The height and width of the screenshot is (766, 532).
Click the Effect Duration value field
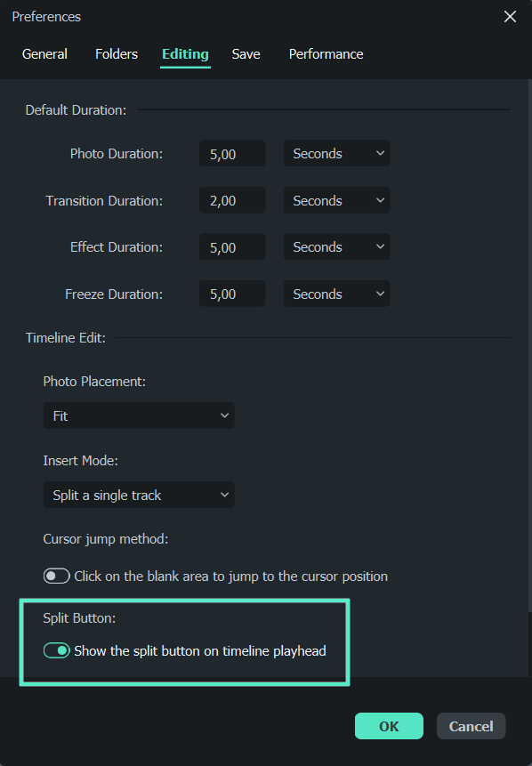tap(231, 246)
